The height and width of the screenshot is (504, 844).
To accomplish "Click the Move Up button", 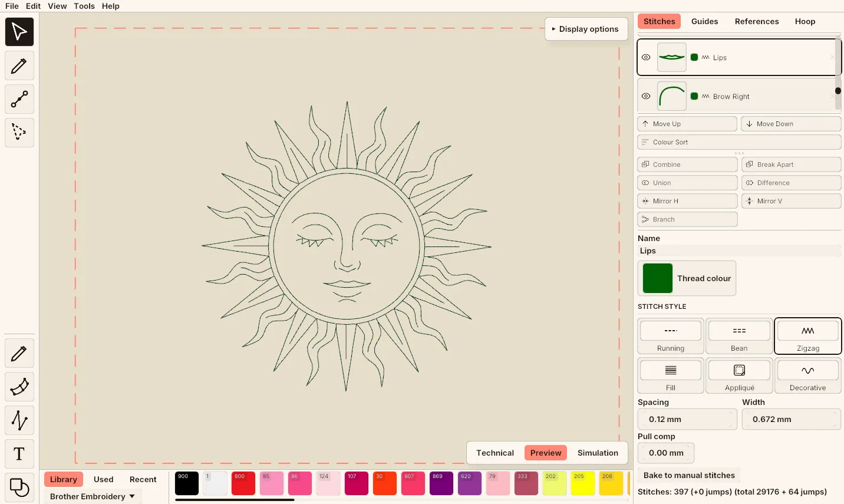I will [x=687, y=124].
